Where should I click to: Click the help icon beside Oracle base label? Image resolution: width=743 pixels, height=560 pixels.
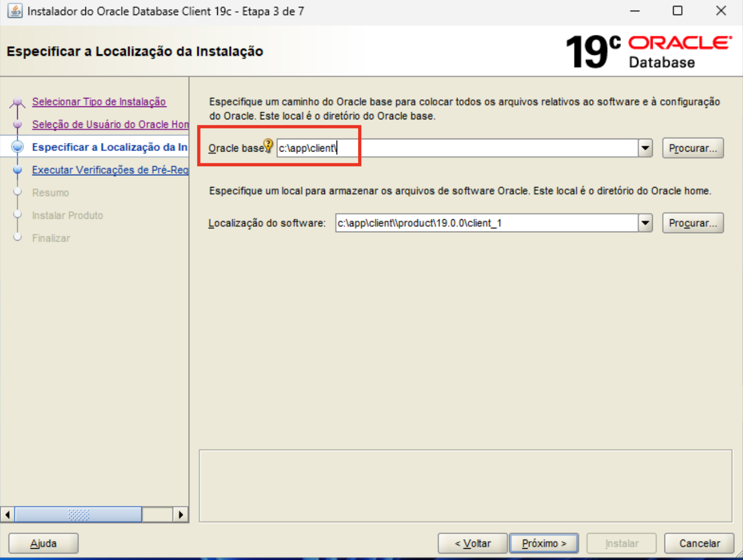268,145
